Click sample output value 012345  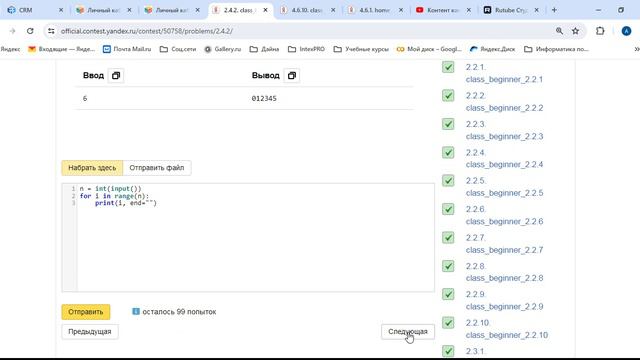(264, 98)
